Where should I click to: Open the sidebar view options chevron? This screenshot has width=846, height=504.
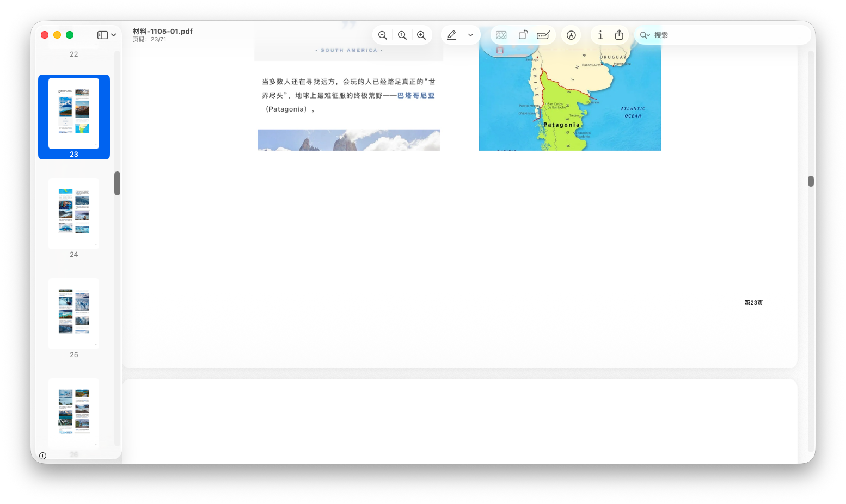pos(113,34)
